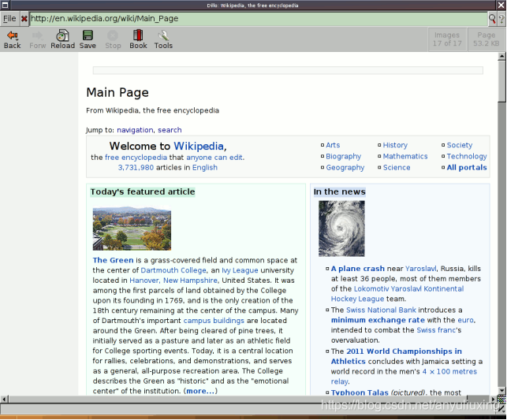The image size is (507, 420).
Task: Click the question mark help icon
Action: pyautogui.click(x=501, y=19)
